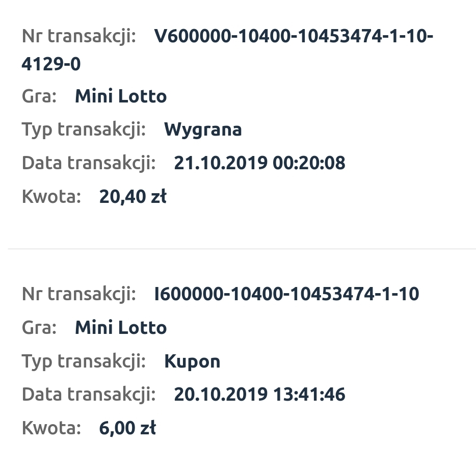Click Mini Lotto in the Wygrana transaction

point(121,96)
